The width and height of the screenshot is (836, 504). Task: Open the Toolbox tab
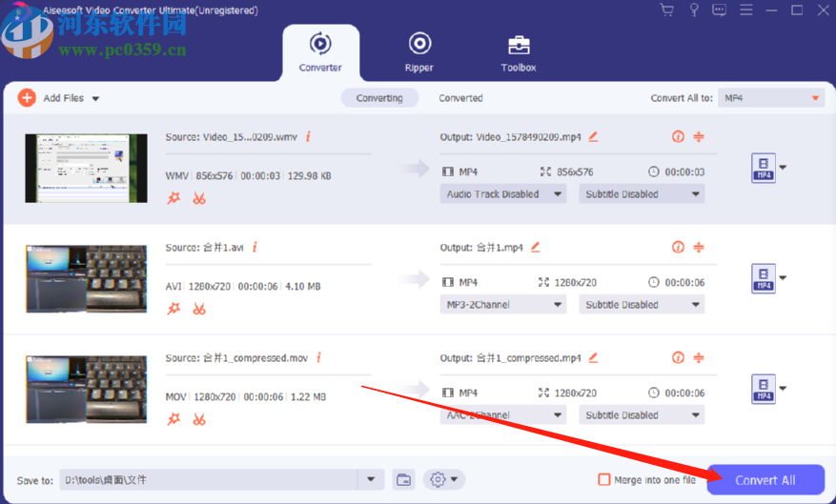pos(519,52)
